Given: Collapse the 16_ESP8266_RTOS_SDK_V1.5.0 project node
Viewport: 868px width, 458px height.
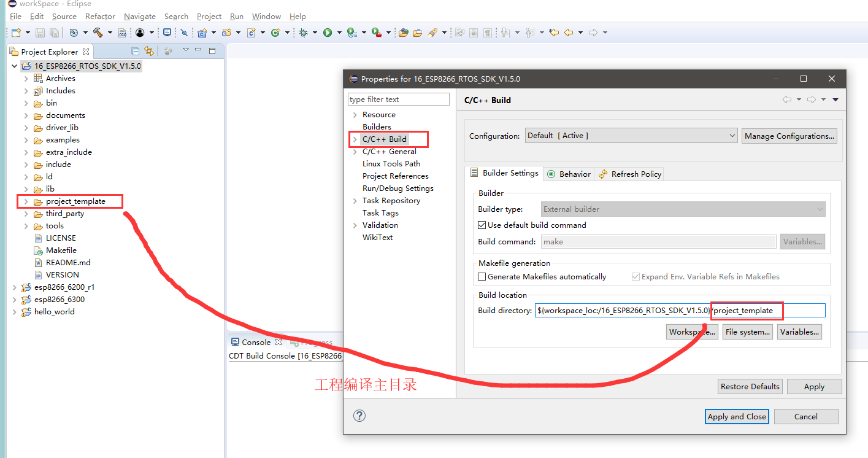Looking at the screenshot, I should [x=14, y=66].
